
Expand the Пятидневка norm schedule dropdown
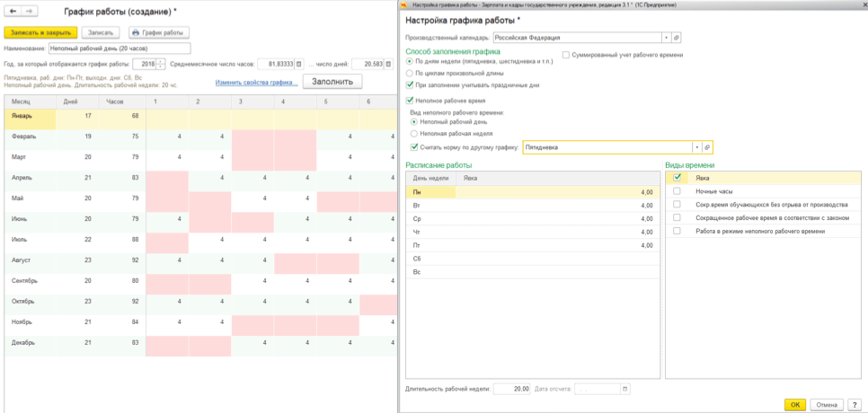tap(695, 147)
